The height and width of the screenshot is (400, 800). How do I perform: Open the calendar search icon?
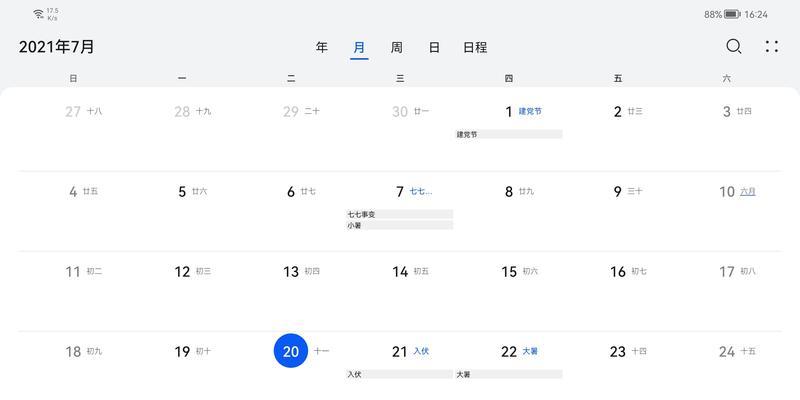point(734,47)
